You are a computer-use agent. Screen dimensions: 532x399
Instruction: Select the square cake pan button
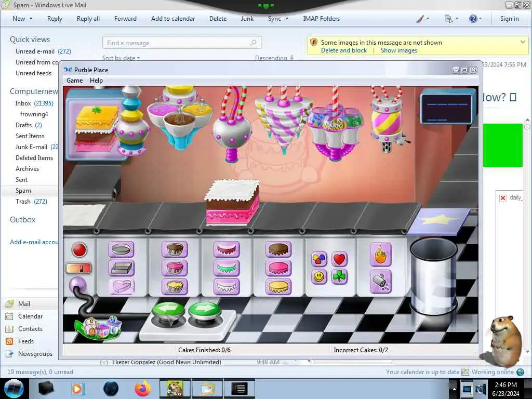tap(121, 268)
